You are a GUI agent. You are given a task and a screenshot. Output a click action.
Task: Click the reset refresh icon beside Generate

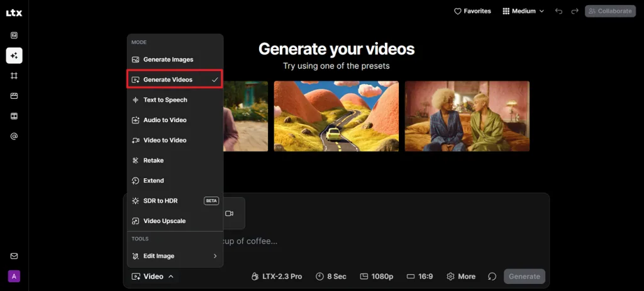tap(492, 277)
